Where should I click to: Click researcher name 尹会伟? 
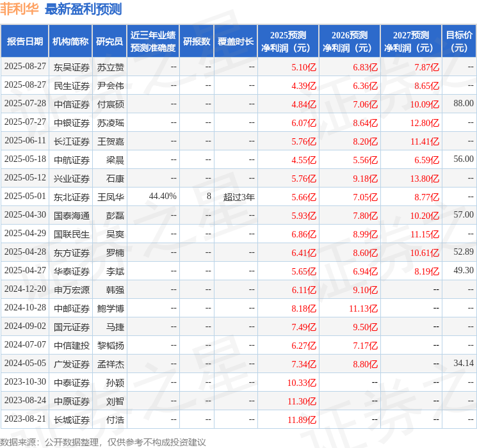click(x=111, y=86)
